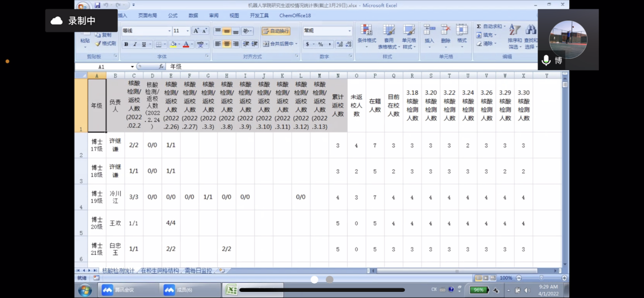Toggle the 自动换行 wrap text button
The height and width of the screenshot is (298, 644).
point(276,31)
